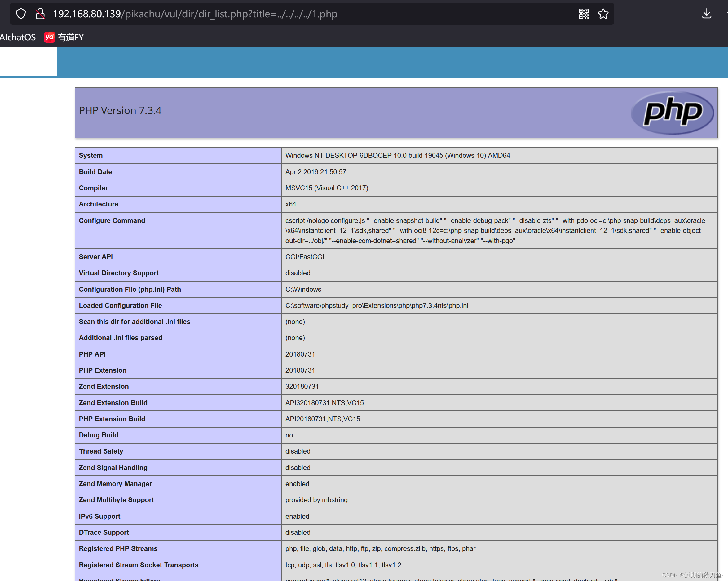Open the AIchatOS bookmark

click(x=18, y=37)
